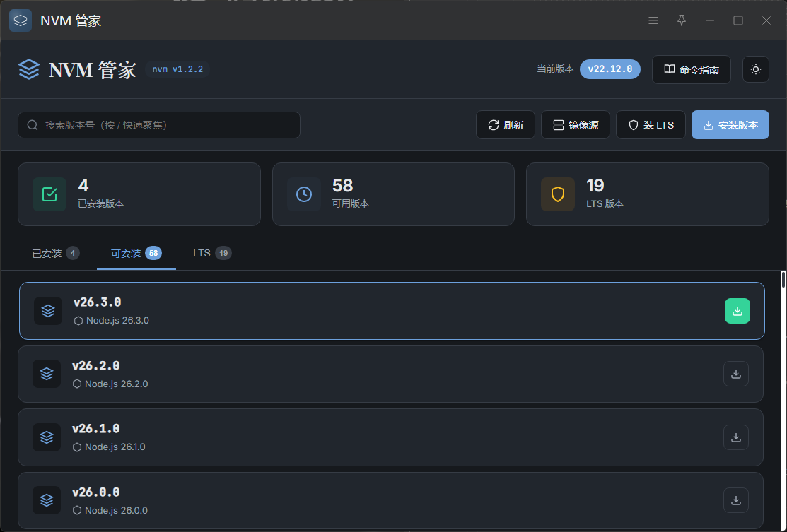The image size is (787, 532).
Task: Install v26.1.0 using its download icon
Action: 736,437
